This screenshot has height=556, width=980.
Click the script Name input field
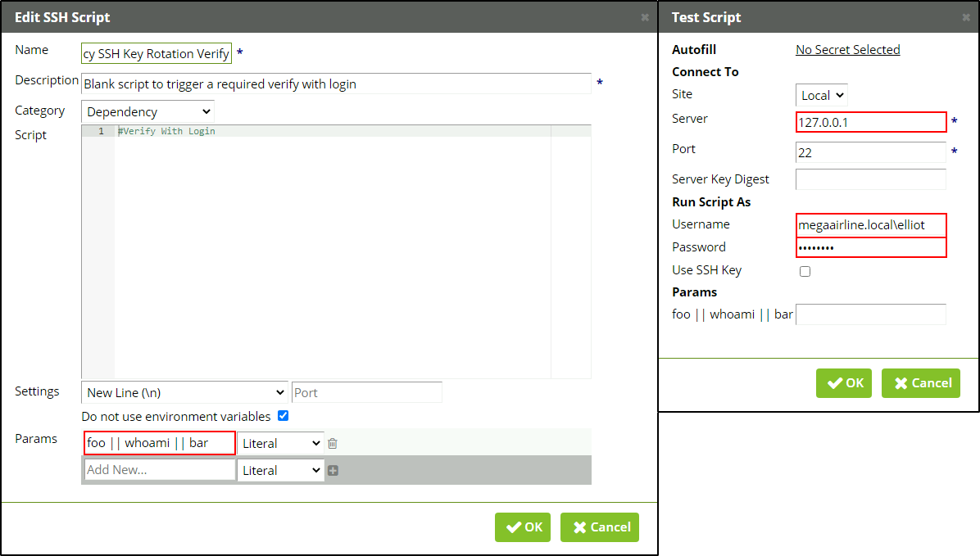[157, 54]
